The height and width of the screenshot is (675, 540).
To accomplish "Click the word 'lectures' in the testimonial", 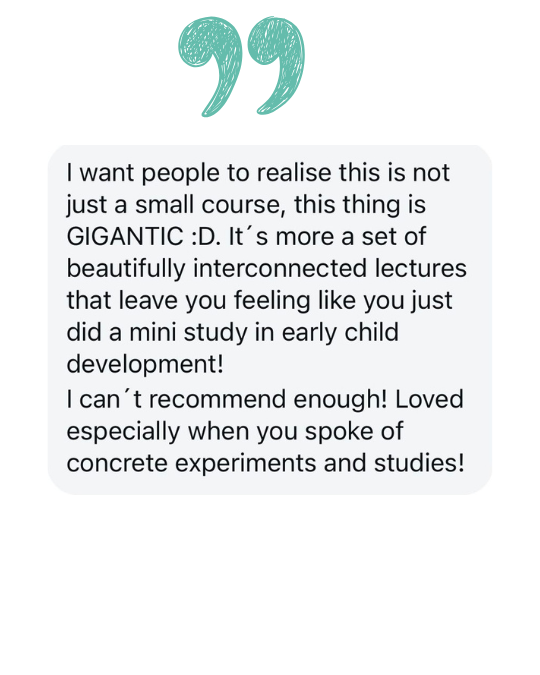I will click(x=421, y=269).
